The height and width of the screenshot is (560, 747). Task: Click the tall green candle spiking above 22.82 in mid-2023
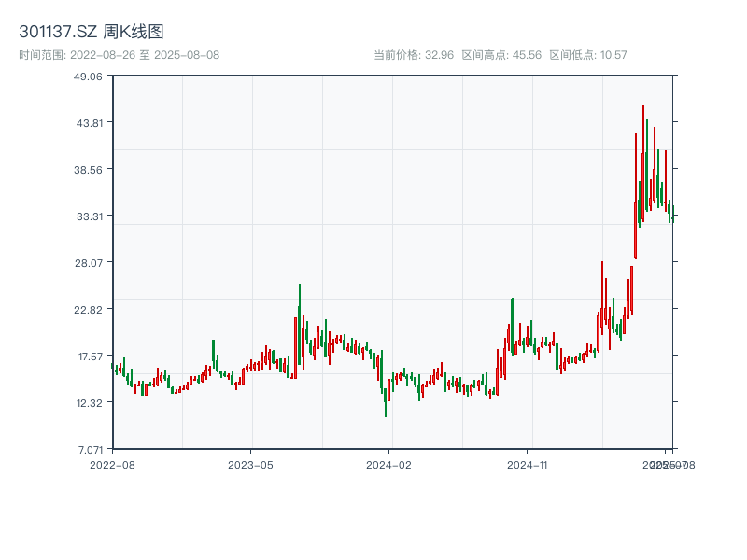click(x=300, y=324)
